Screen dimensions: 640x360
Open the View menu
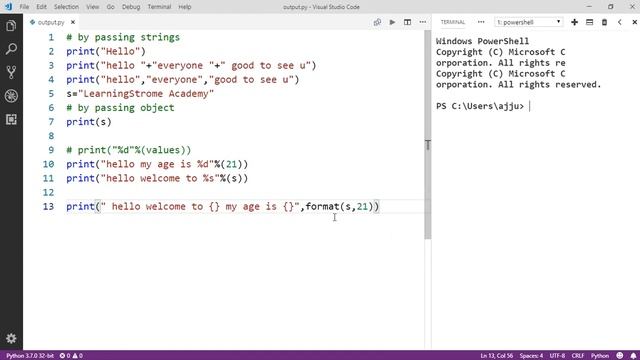[93, 7]
